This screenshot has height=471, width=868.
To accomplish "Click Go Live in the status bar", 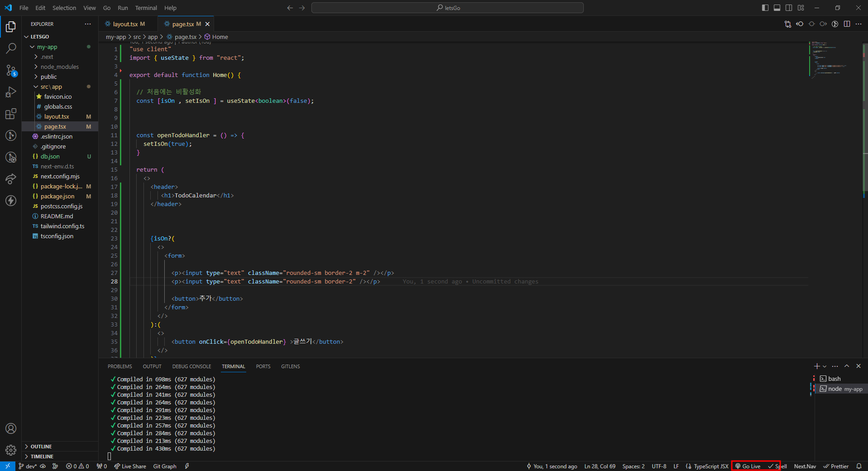I will pyautogui.click(x=748, y=466).
